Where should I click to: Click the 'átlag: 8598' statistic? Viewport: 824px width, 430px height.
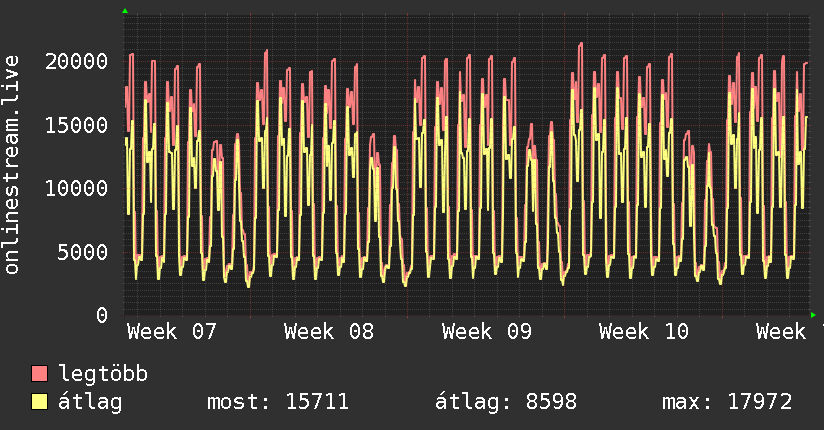click(x=506, y=402)
